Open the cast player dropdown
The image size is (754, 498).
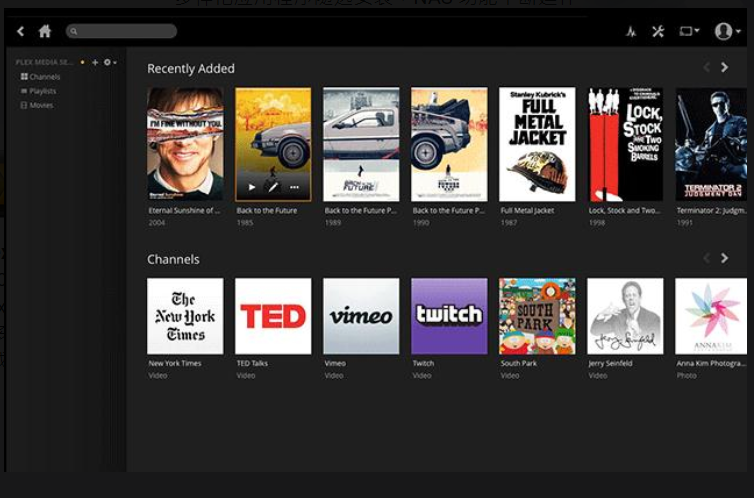coord(689,32)
